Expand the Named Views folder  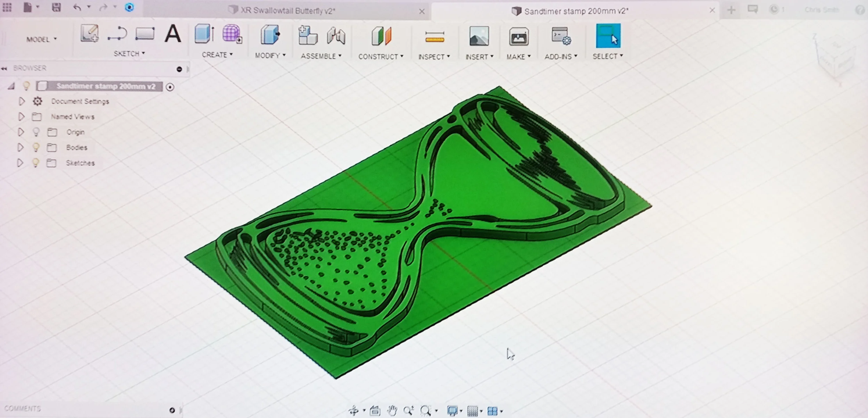pyautogui.click(x=21, y=117)
